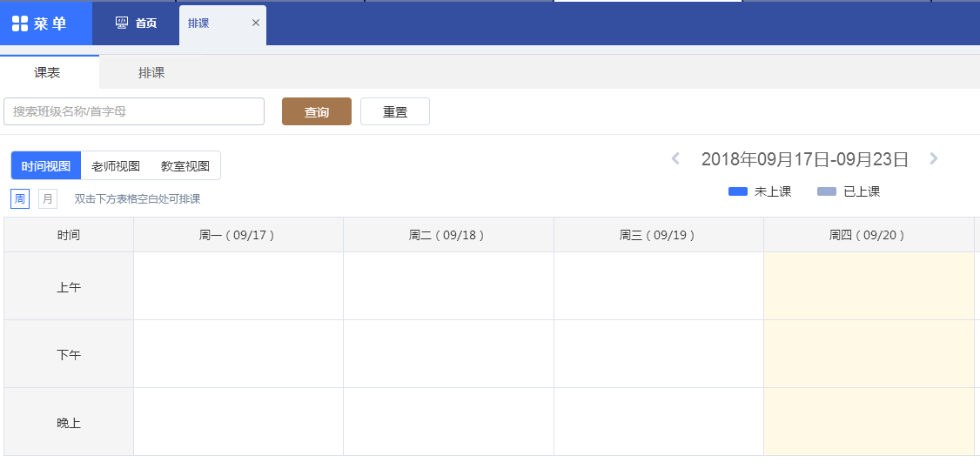Open the 首页 top tab
980x469 pixels.
click(137, 23)
